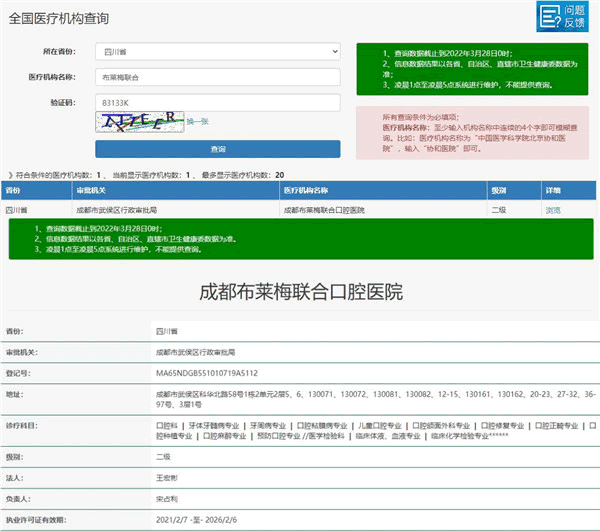This screenshot has height=531, width=600.
Task: Click the registration number MA65NDGB551010719A5112
Action: (x=207, y=373)
